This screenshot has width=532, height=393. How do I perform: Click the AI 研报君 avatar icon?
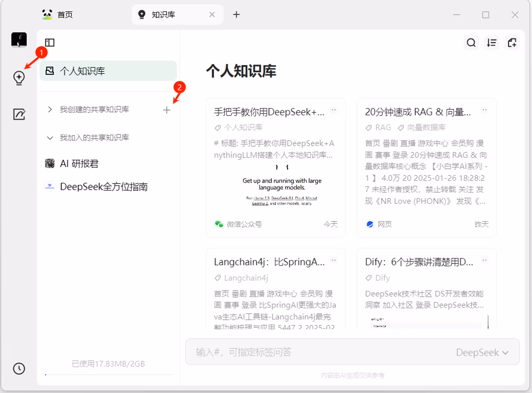(50, 163)
